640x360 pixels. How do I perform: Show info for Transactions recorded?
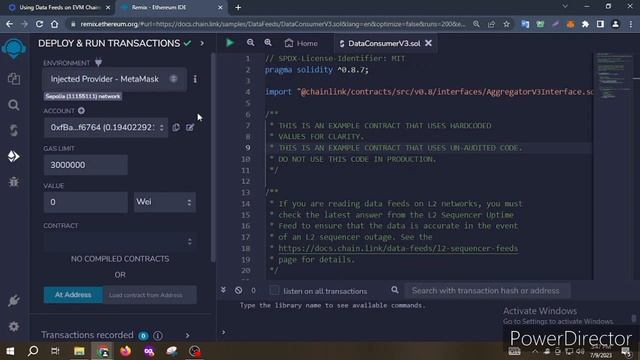(x=158, y=336)
